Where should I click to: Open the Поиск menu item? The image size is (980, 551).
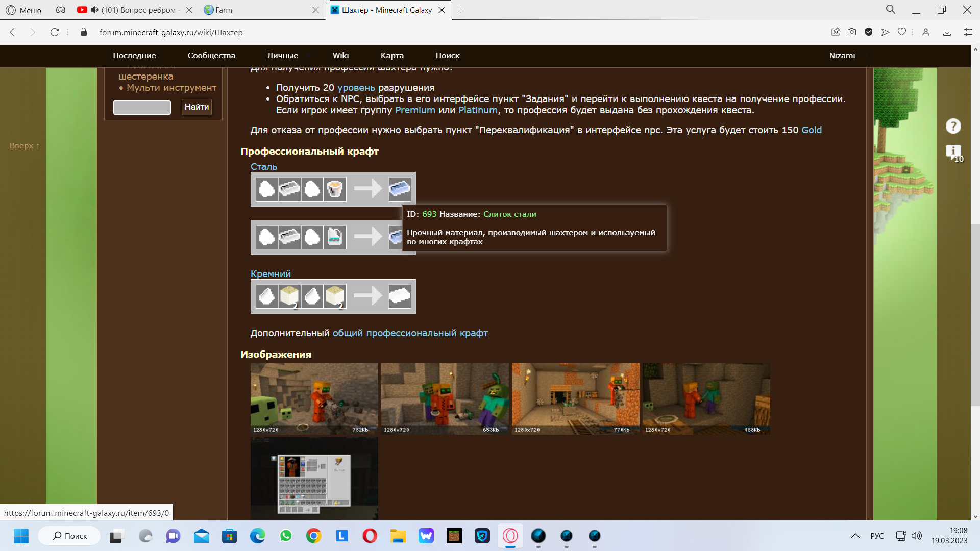pyautogui.click(x=448, y=56)
